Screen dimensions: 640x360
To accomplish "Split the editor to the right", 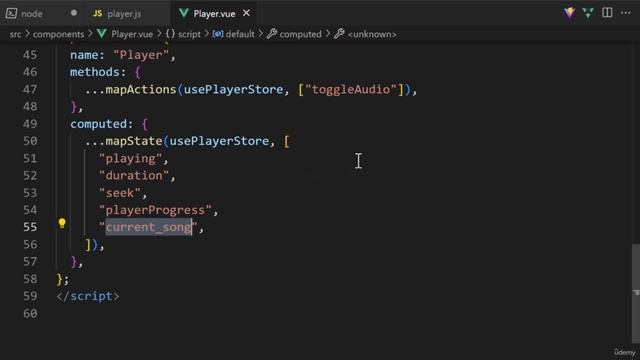I will pyautogui.click(x=607, y=13).
